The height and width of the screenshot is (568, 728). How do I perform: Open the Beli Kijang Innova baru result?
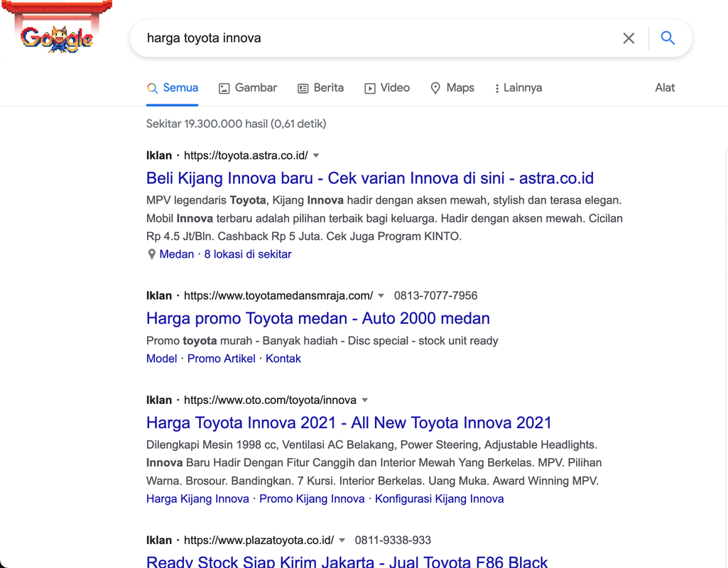tap(369, 178)
